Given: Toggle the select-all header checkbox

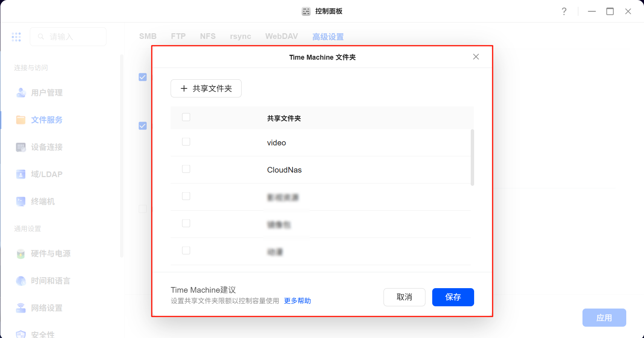Looking at the screenshot, I should click(186, 117).
